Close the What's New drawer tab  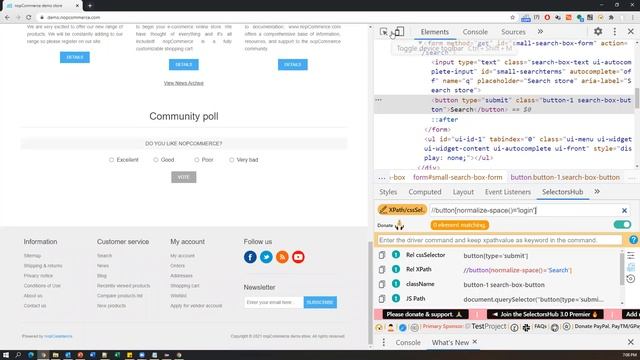(475, 342)
